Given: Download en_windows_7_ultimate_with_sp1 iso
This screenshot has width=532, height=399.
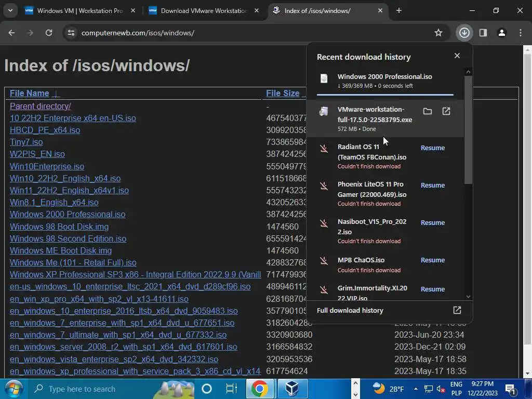Looking at the screenshot, I should point(118,335).
